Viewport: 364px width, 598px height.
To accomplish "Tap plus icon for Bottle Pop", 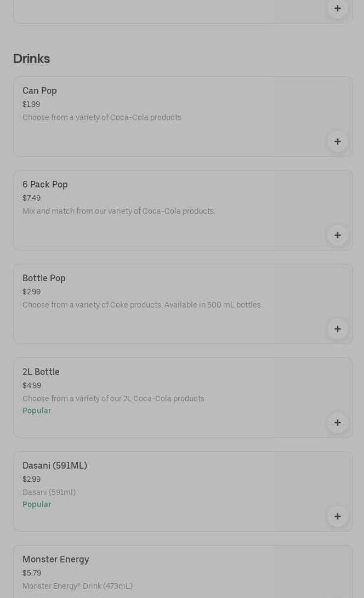I will (337, 329).
